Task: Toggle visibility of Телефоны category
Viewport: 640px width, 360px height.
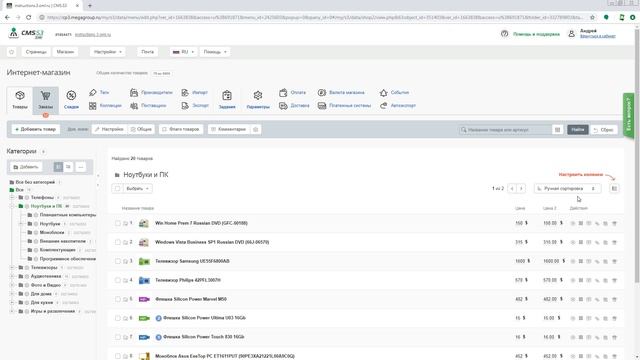Action: tap(27, 198)
